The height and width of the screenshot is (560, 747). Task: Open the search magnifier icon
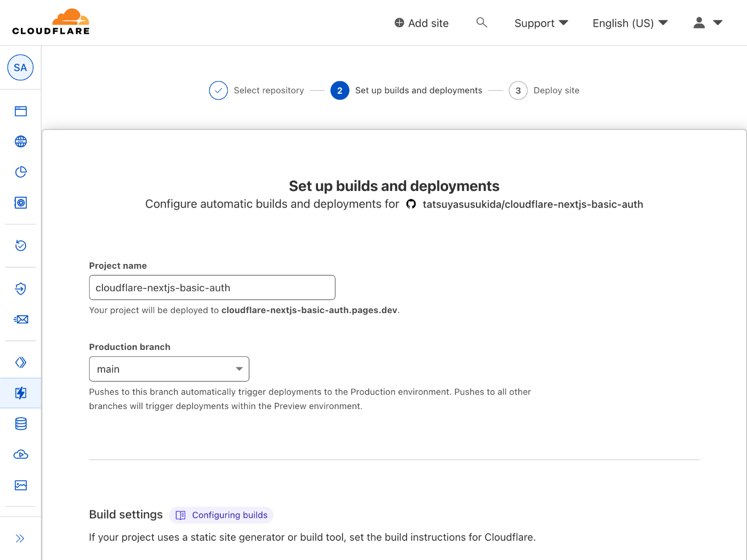482,22
